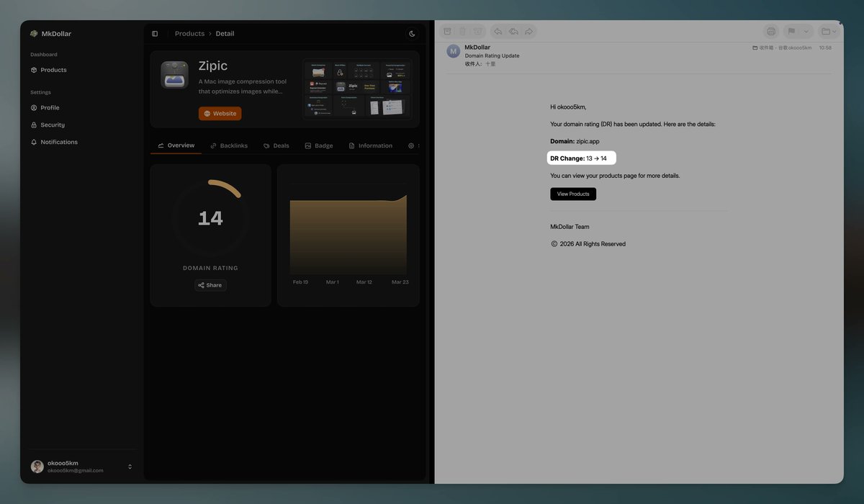This screenshot has width=864, height=504.
Task: Click the Zipic app icon
Action: click(174, 75)
